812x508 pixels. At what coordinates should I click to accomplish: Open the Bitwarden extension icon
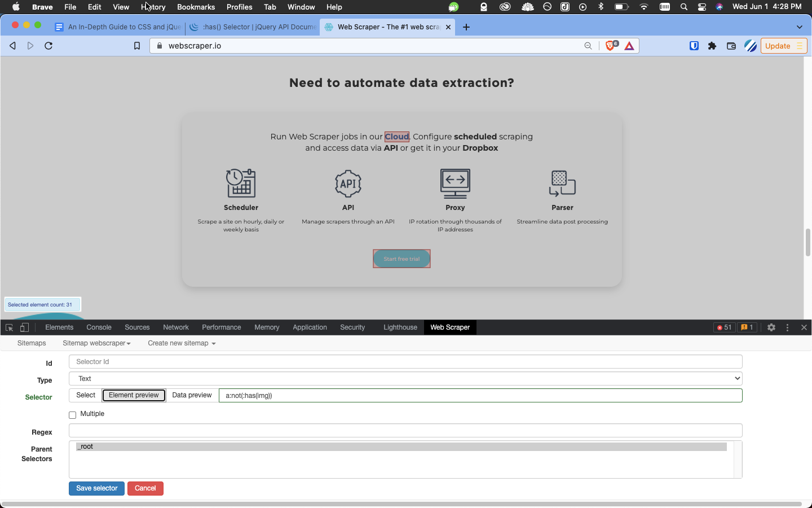tap(694, 46)
